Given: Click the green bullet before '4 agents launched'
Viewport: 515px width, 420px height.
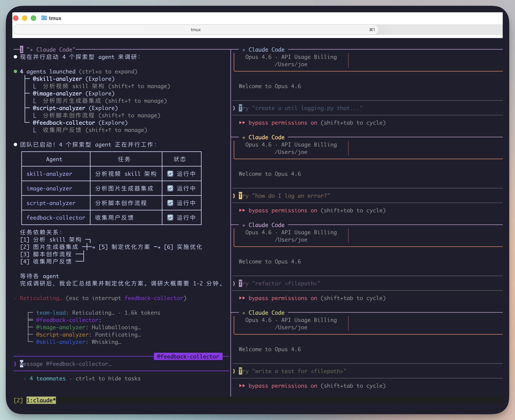Looking at the screenshot, I should click(16, 71).
